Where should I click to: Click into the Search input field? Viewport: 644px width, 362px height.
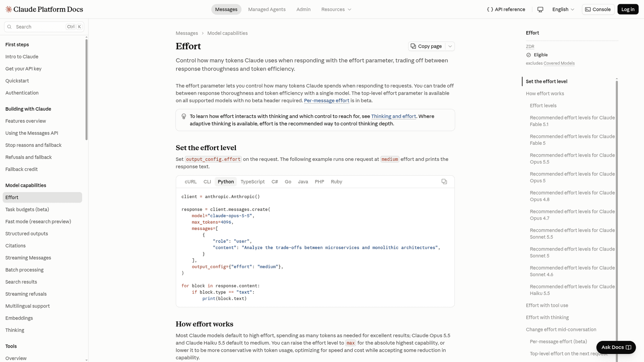tap(44, 27)
